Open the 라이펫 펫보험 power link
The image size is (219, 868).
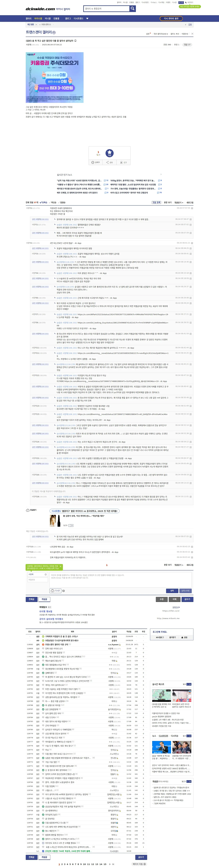click(46, 611)
